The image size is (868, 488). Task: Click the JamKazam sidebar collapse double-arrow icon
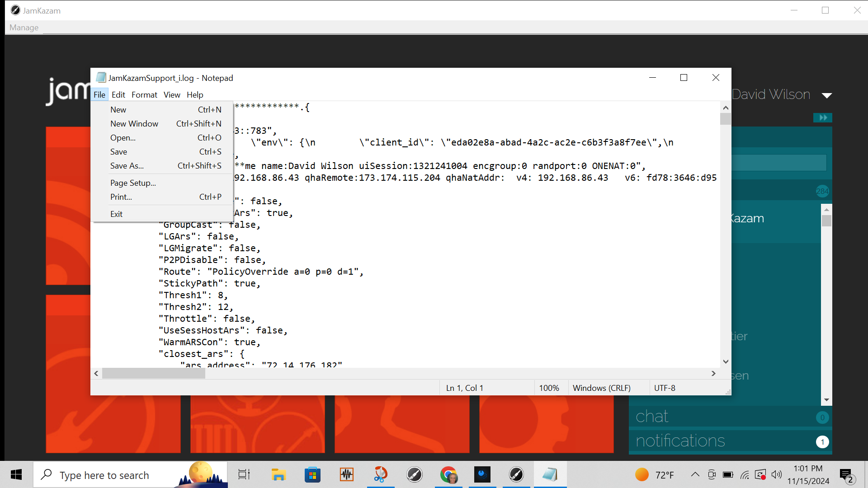[x=823, y=117]
